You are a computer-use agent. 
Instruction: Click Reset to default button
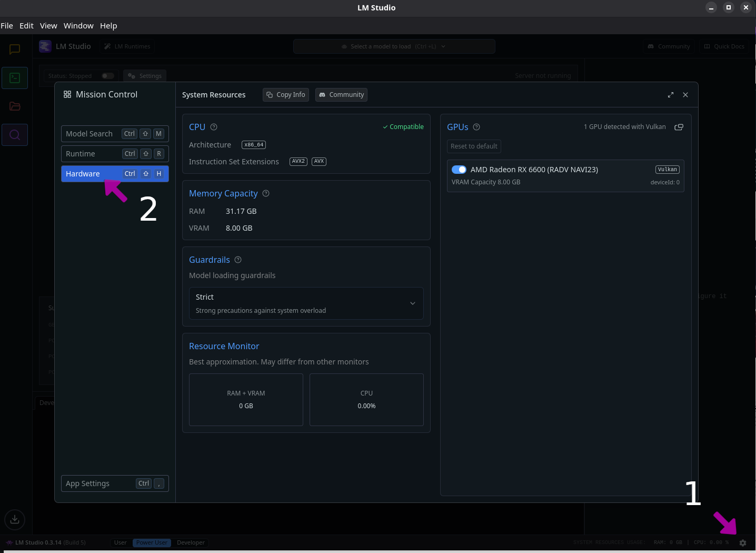[474, 146]
